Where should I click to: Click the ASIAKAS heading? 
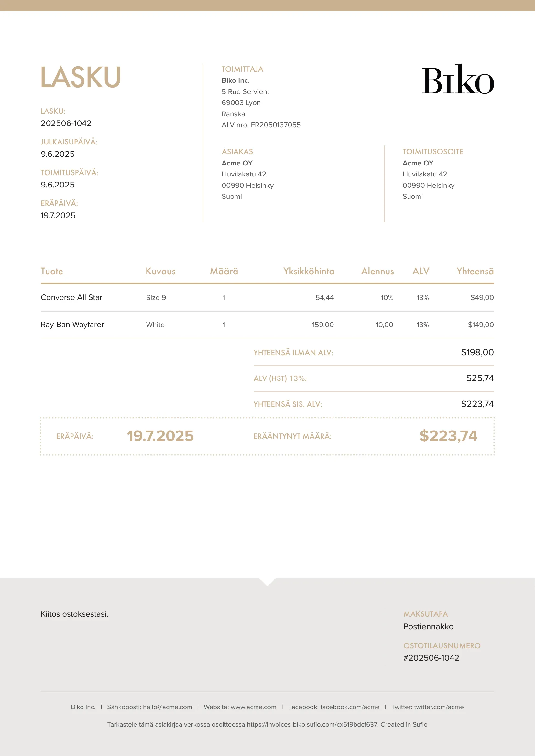click(237, 152)
